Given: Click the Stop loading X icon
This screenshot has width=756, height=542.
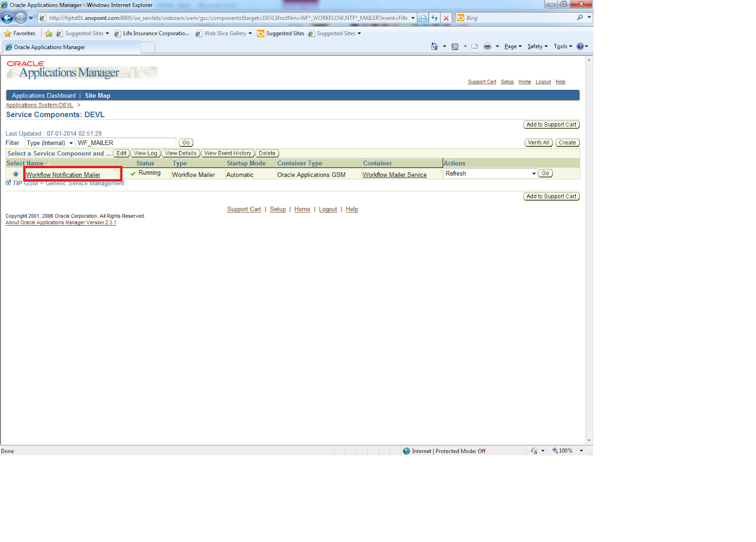Looking at the screenshot, I should pyautogui.click(x=446, y=18).
